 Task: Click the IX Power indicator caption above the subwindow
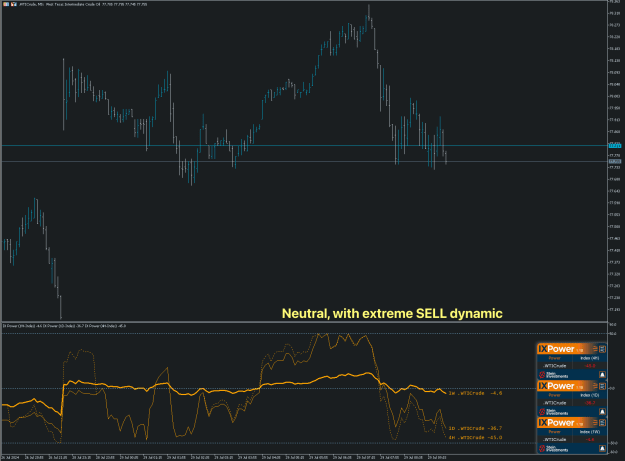(x=65, y=326)
